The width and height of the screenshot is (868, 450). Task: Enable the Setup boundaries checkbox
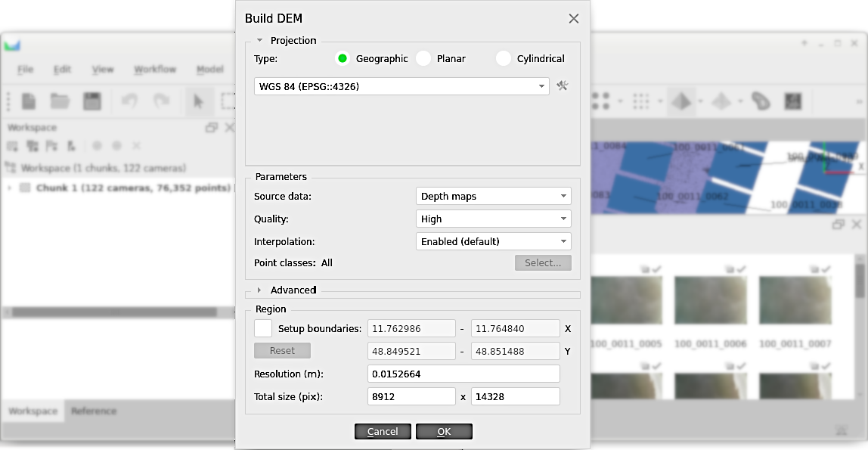click(x=263, y=328)
